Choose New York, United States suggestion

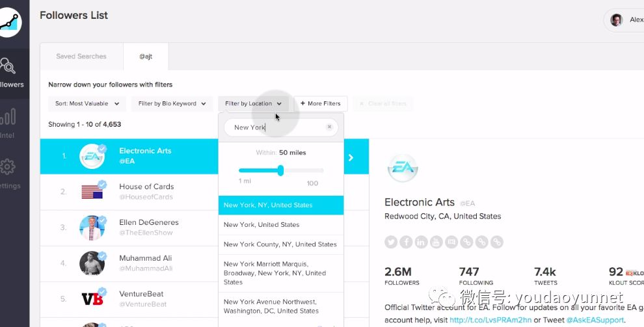click(x=281, y=225)
